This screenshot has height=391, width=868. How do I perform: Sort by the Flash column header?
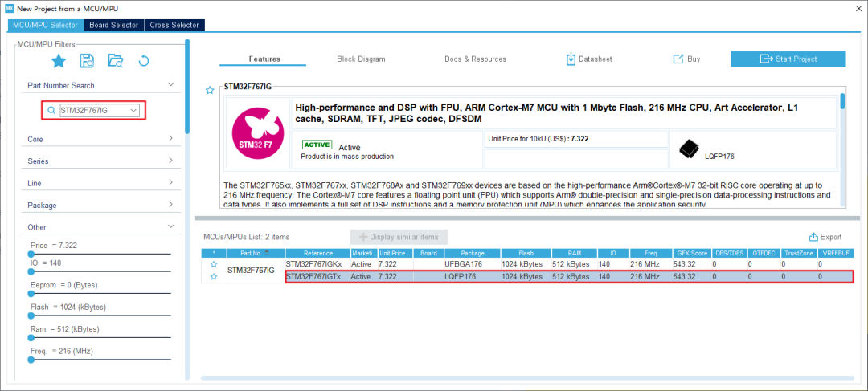pos(526,253)
